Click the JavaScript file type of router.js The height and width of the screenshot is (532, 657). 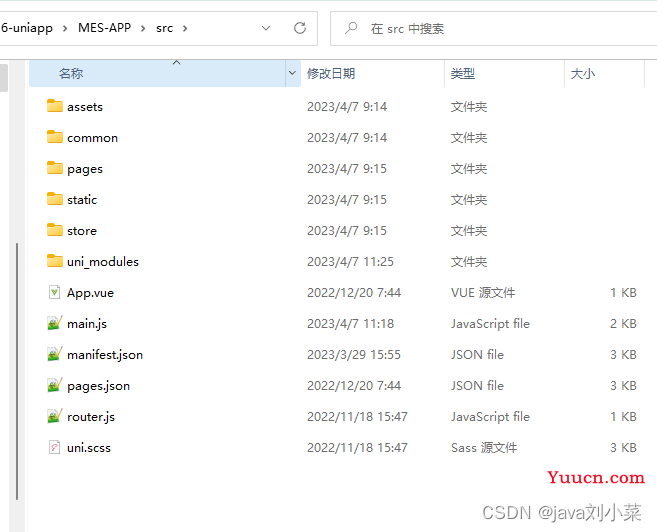pos(490,416)
